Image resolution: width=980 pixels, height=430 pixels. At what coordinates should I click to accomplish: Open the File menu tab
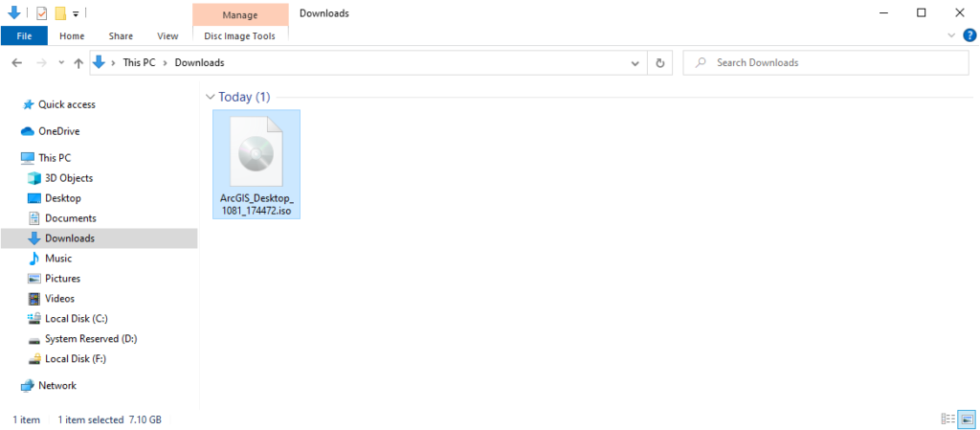pos(24,35)
